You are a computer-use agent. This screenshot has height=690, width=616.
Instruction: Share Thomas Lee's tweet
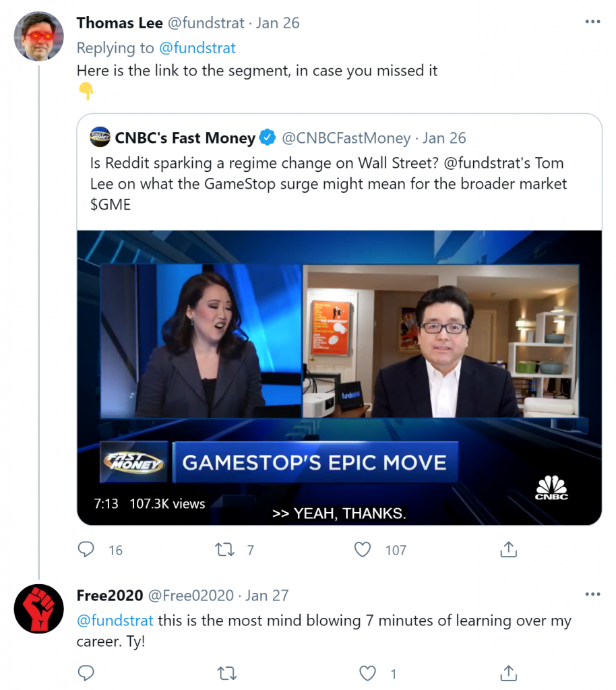click(508, 550)
